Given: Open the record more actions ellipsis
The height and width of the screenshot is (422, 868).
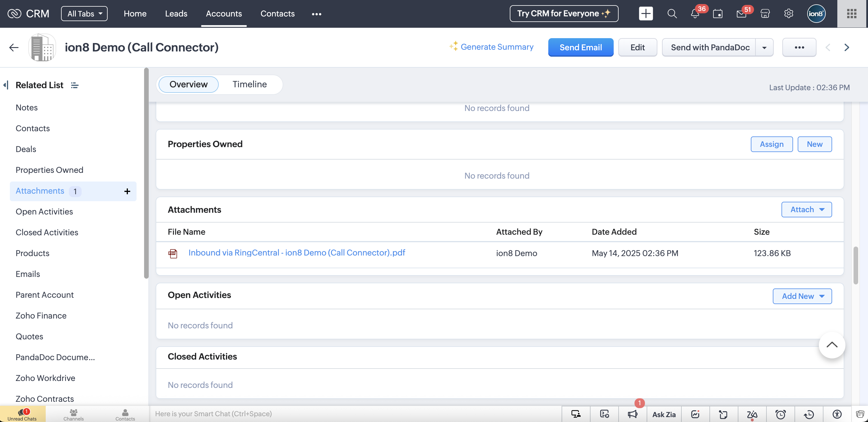Looking at the screenshot, I should click(x=799, y=47).
